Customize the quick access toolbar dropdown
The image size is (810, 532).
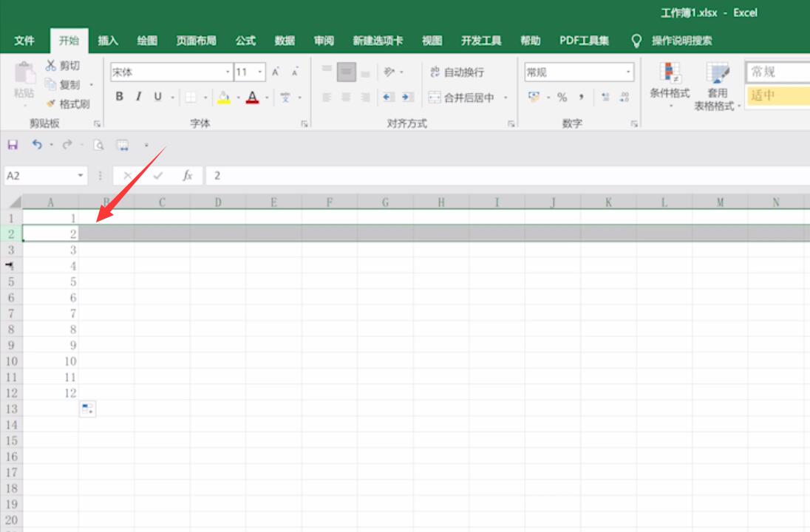coord(146,145)
